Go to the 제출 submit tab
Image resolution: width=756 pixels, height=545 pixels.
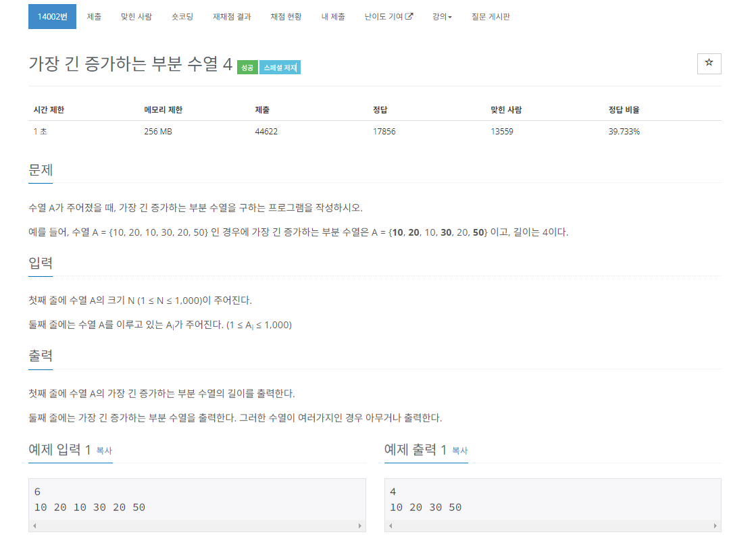tap(94, 16)
